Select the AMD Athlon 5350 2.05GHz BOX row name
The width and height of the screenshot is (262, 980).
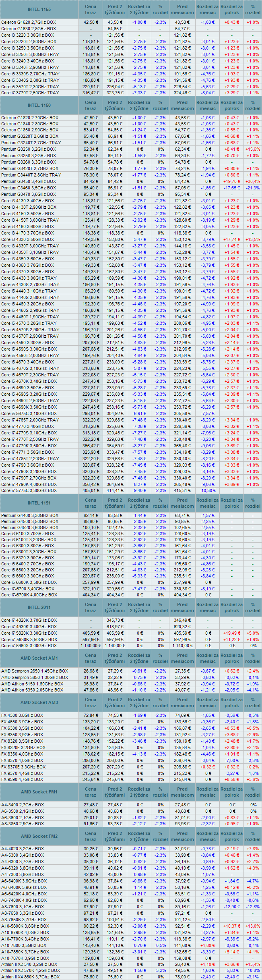point(32,690)
